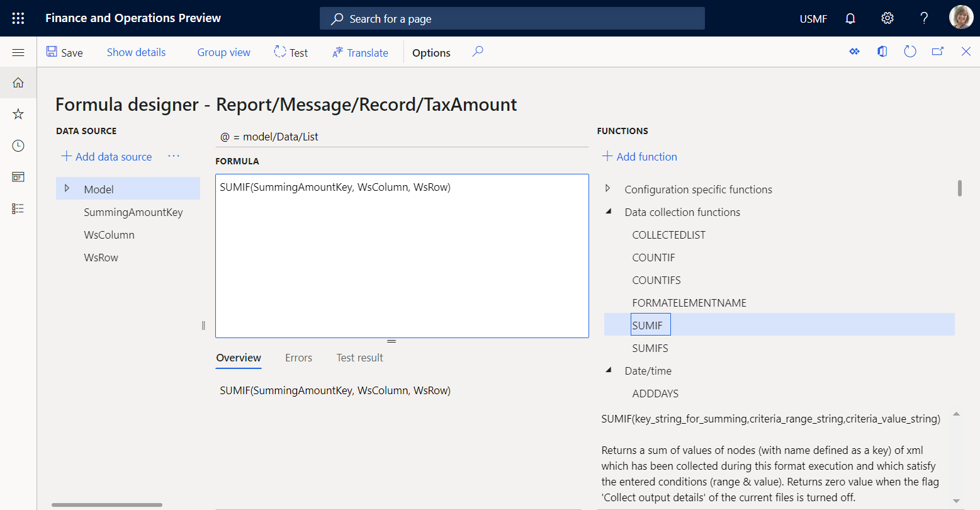Click the data source panel splitter handle
This screenshot has height=510, width=980.
203,326
